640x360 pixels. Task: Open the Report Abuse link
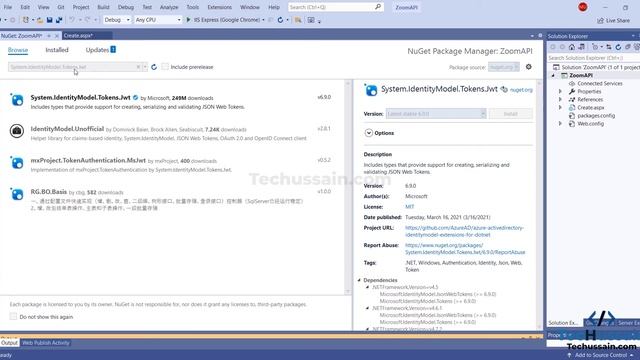(465, 249)
